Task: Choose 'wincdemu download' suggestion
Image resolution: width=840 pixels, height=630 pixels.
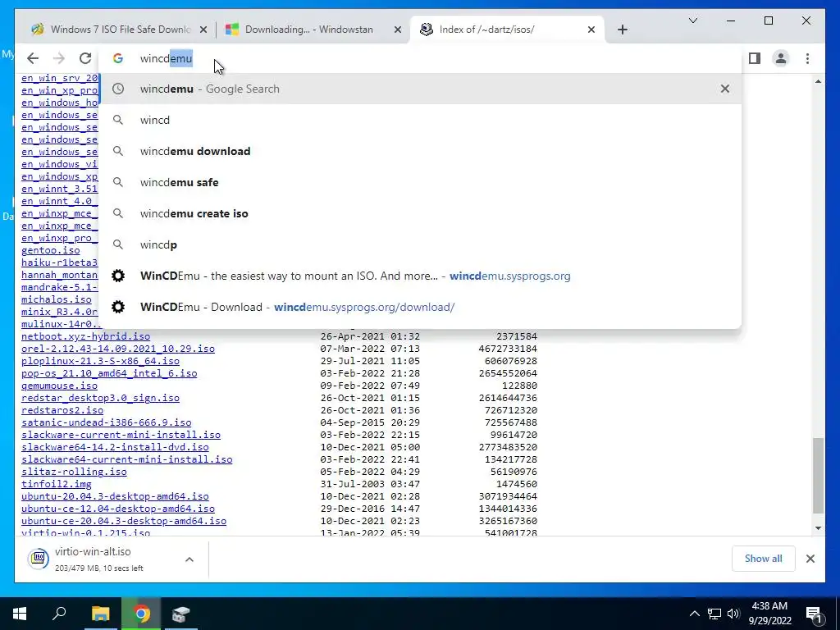Action: tap(420, 151)
